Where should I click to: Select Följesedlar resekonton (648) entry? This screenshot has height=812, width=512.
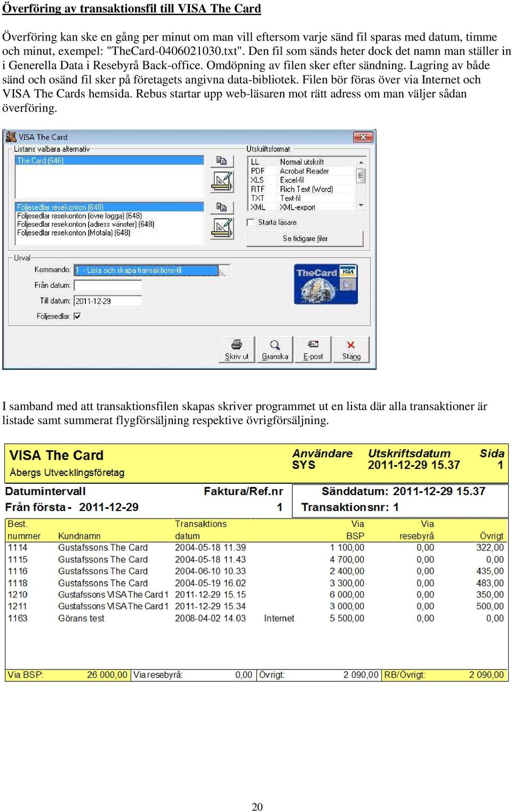[x=109, y=207]
